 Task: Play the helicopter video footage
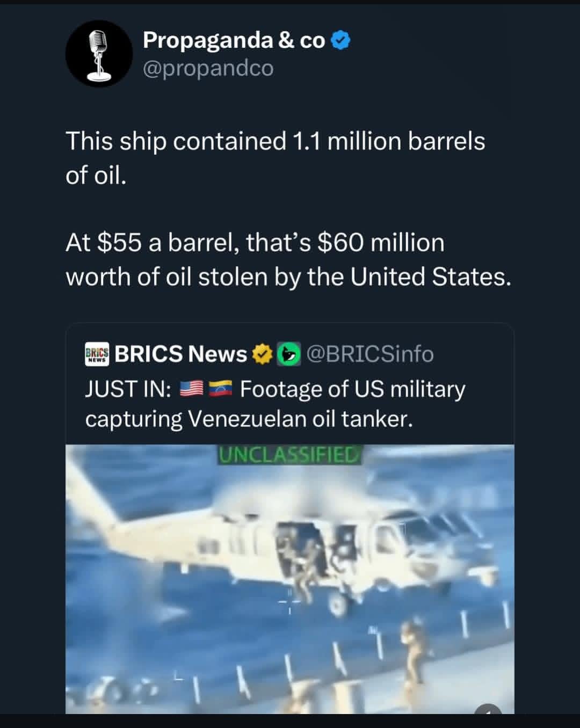tap(289, 579)
